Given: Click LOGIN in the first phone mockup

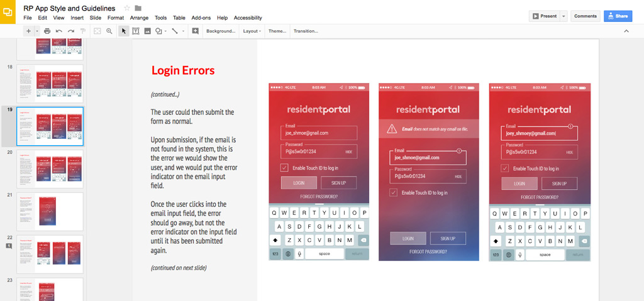Looking at the screenshot, I should tap(299, 183).
